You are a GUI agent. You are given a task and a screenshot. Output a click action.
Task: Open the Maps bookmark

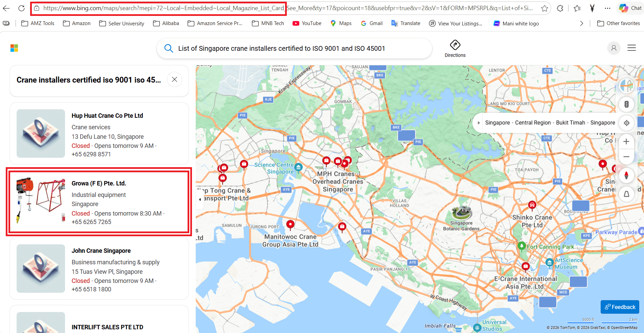point(341,23)
